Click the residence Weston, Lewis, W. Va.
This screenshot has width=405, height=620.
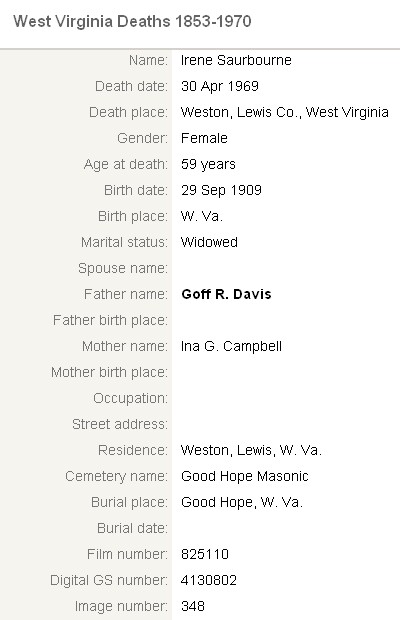(251, 450)
